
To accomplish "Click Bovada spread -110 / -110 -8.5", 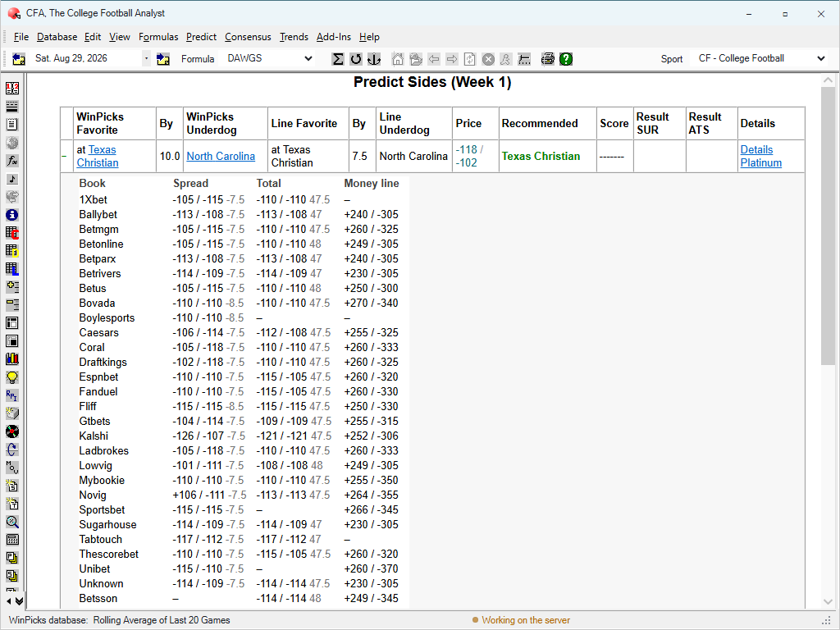I will [208, 304].
